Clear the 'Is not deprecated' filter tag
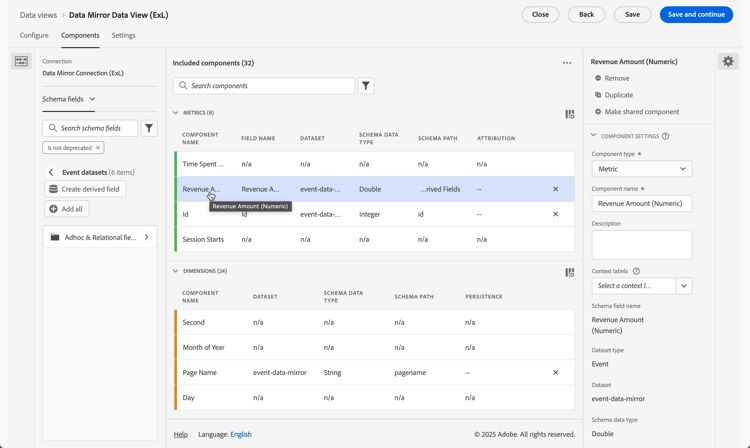This screenshot has width=750, height=448. 98,148
